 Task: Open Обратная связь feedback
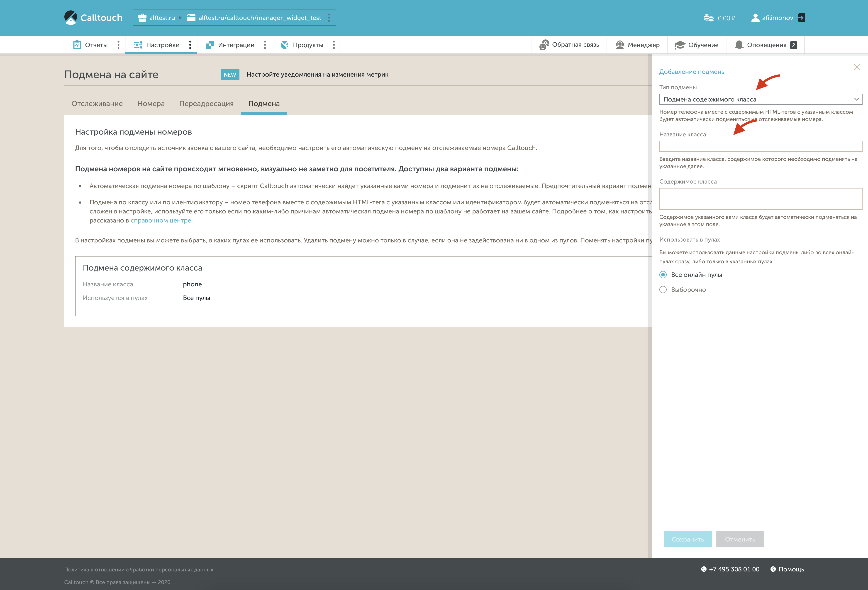pyautogui.click(x=569, y=45)
